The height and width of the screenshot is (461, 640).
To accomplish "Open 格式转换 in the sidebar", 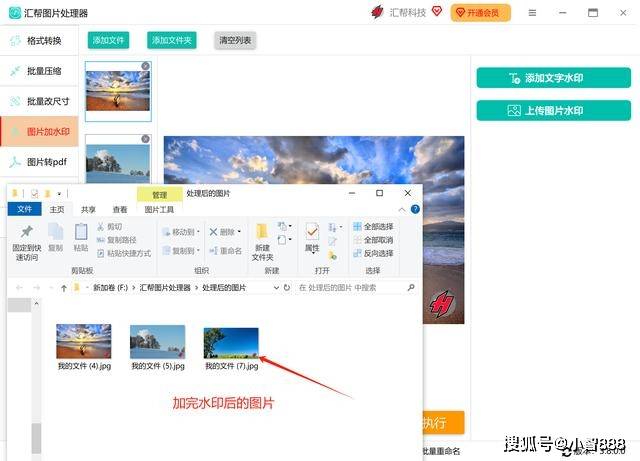I will 39,40.
